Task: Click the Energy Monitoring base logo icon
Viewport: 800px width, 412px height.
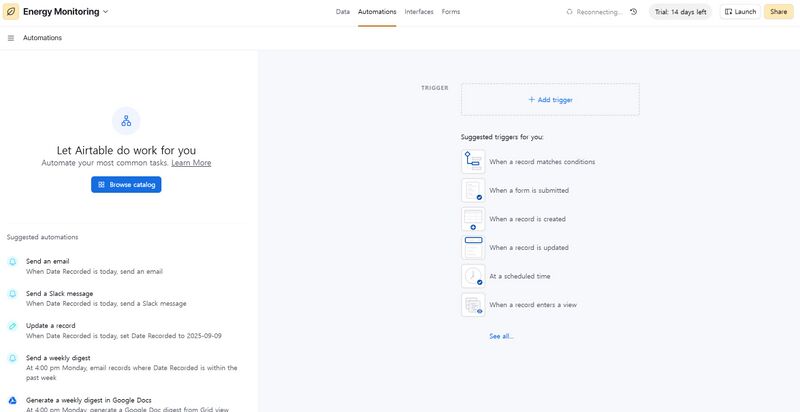Action: [x=12, y=12]
